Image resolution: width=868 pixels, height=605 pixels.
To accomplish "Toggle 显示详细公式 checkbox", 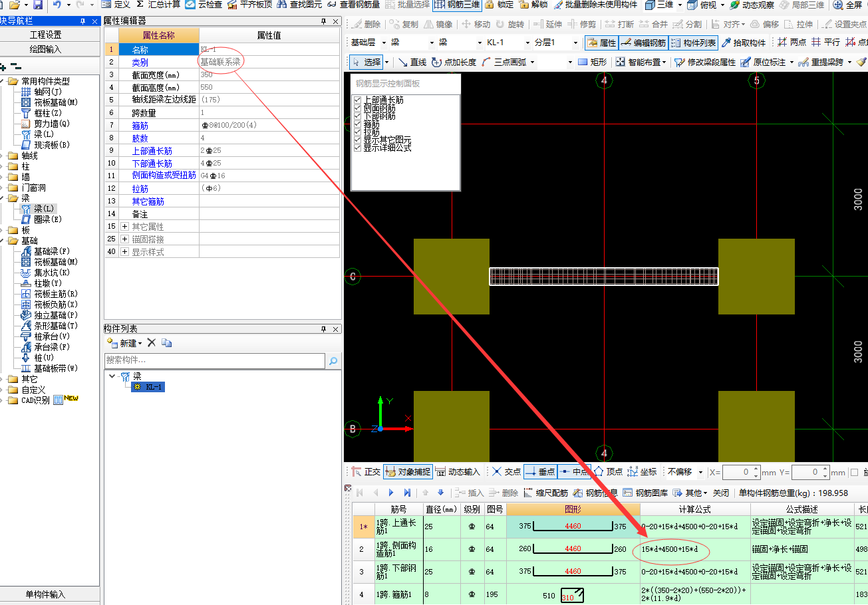I will pos(357,148).
